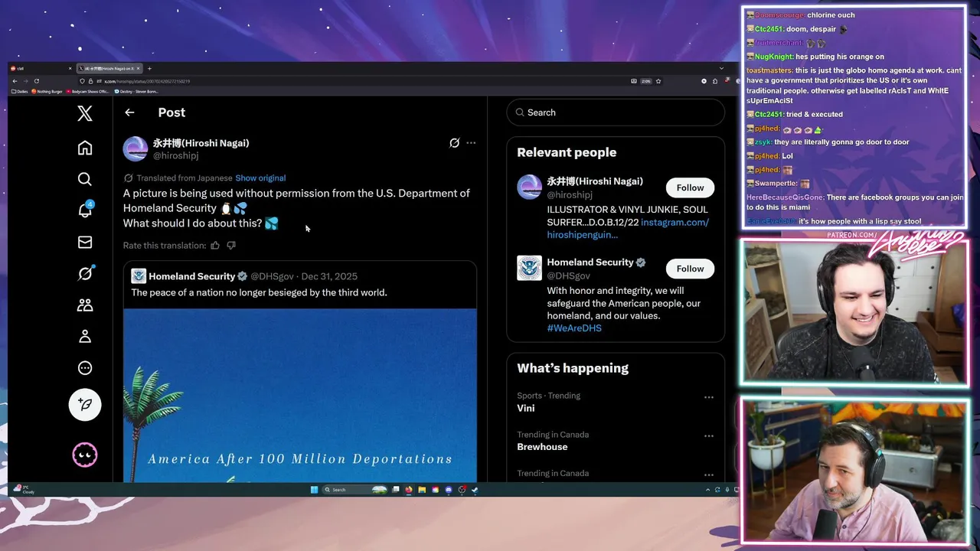Open Messages envelope in sidebar

tap(85, 242)
